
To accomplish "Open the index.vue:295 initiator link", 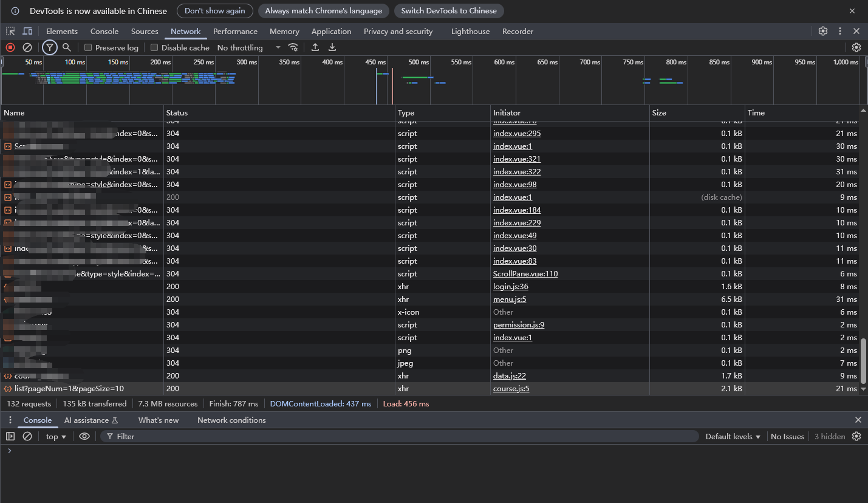I will 517,134.
